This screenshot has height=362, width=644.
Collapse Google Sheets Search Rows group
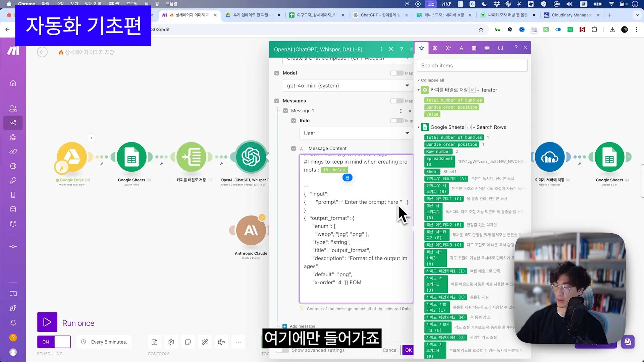419,127
